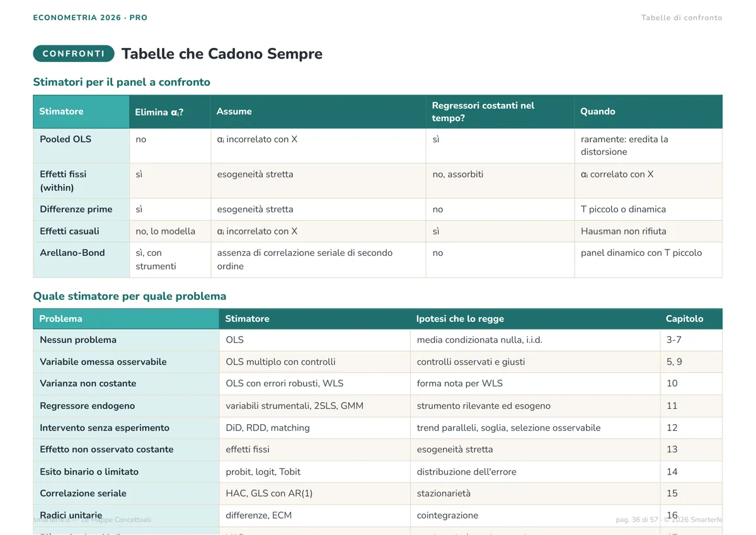Image resolution: width=756 pixels, height=535 pixels.
Task: Click the "Ipotesi che lo regge" column header
Action: coord(535,319)
